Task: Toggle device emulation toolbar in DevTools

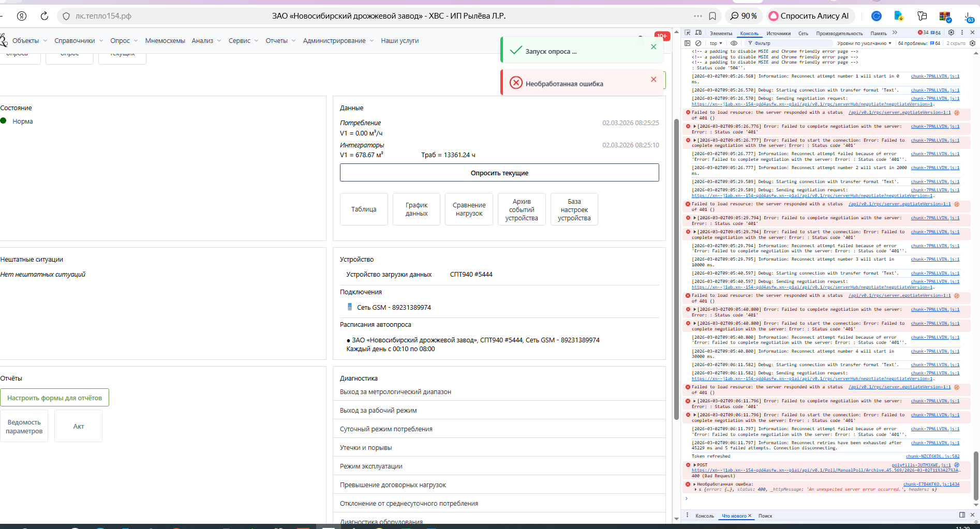Action: pyautogui.click(x=699, y=33)
